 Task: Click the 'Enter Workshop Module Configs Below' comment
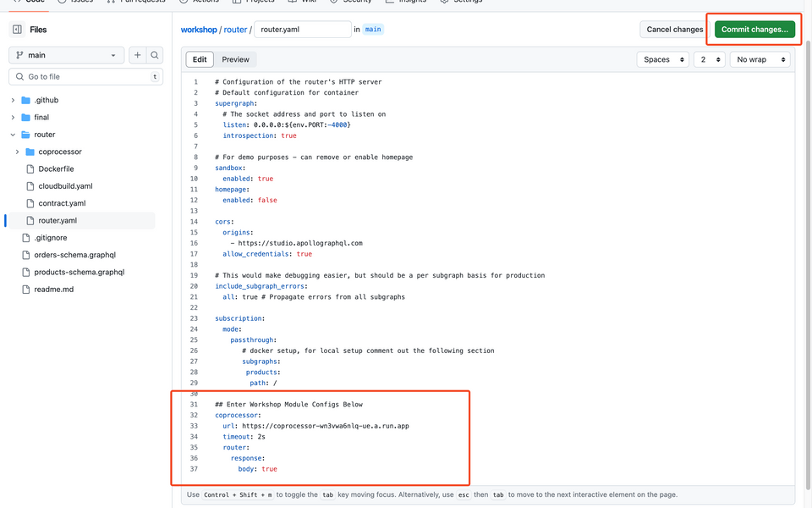click(289, 405)
